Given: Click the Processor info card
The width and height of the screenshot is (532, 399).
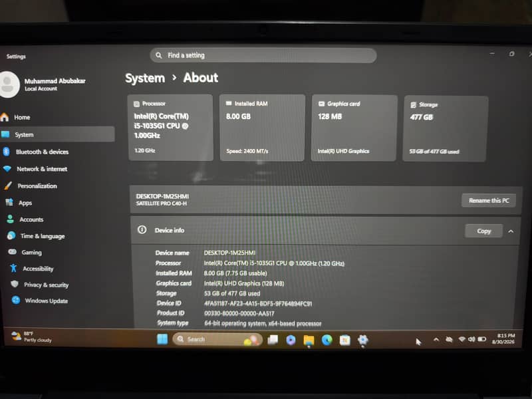Looking at the screenshot, I should (170, 128).
